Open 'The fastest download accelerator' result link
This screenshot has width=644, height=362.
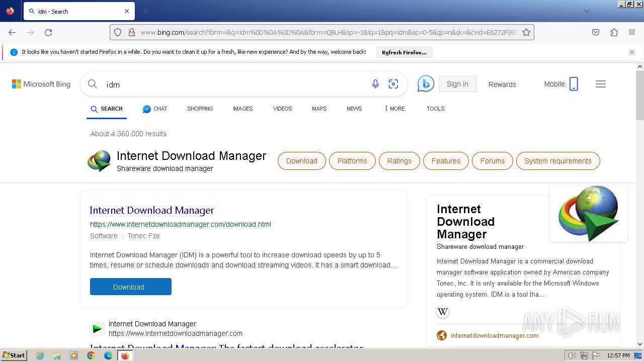(226, 346)
